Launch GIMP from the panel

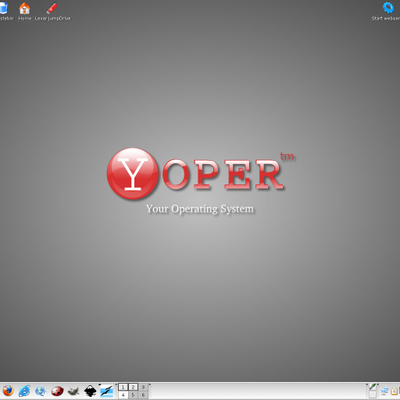pos(73,391)
